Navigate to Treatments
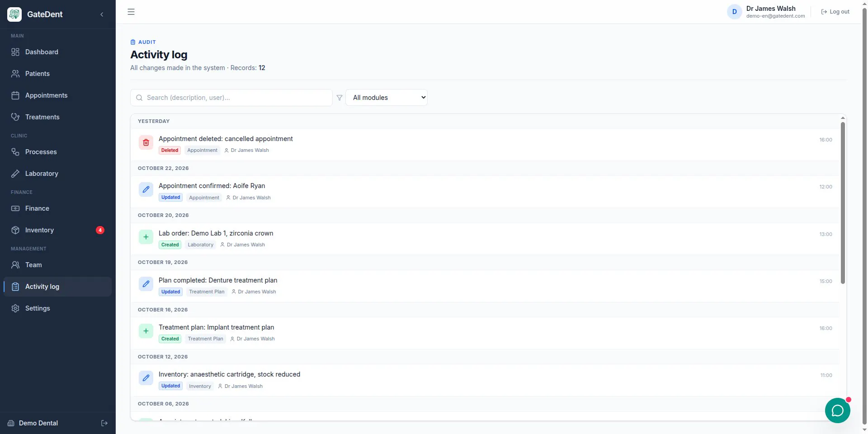868x434 pixels. coord(57,117)
